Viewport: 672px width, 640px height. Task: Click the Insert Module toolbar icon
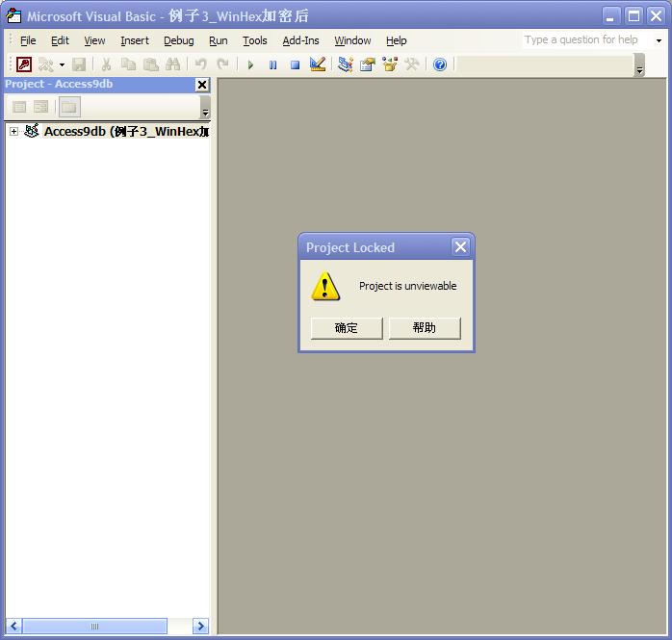[x=46, y=64]
